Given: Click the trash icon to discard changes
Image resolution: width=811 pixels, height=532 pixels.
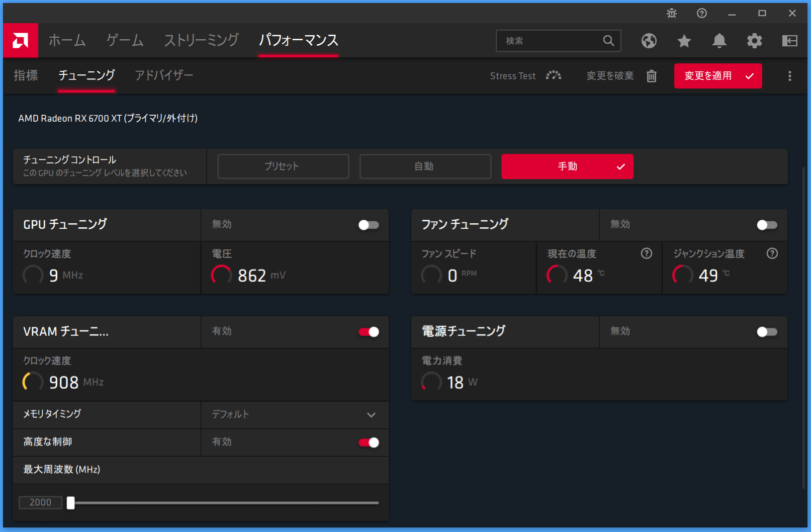Looking at the screenshot, I should [652, 76].
